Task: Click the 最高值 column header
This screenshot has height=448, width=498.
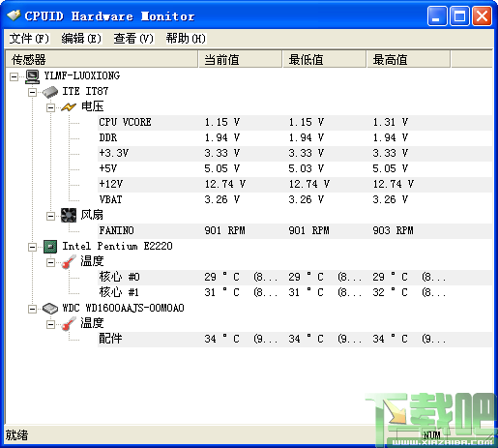Action: [408, 60]
